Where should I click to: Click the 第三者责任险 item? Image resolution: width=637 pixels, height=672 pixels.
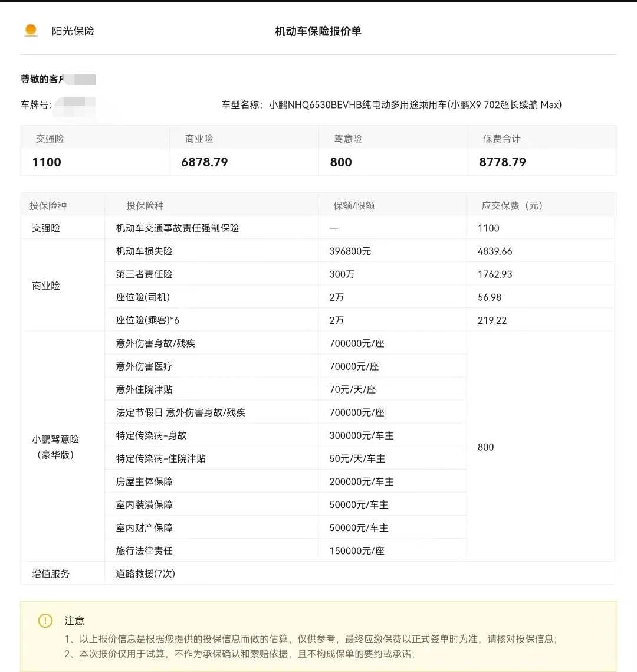tap(145, 274)
